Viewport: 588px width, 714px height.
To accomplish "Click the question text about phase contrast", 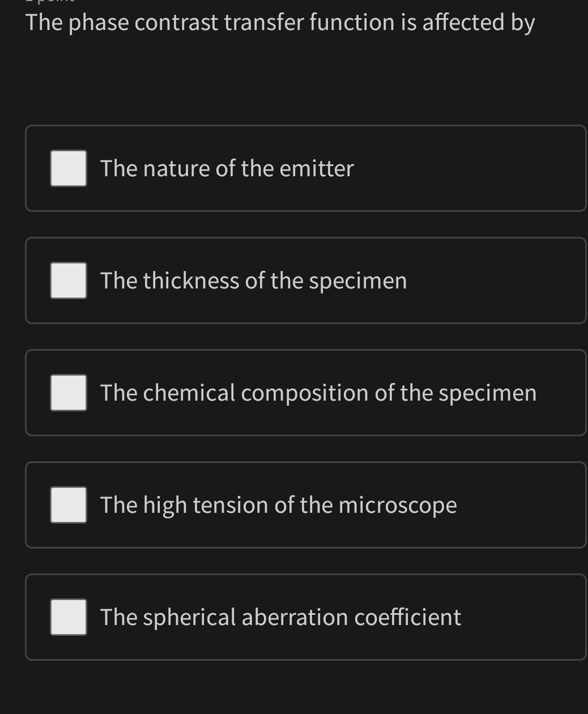I will pyautogui.click(x=280, y=22).
